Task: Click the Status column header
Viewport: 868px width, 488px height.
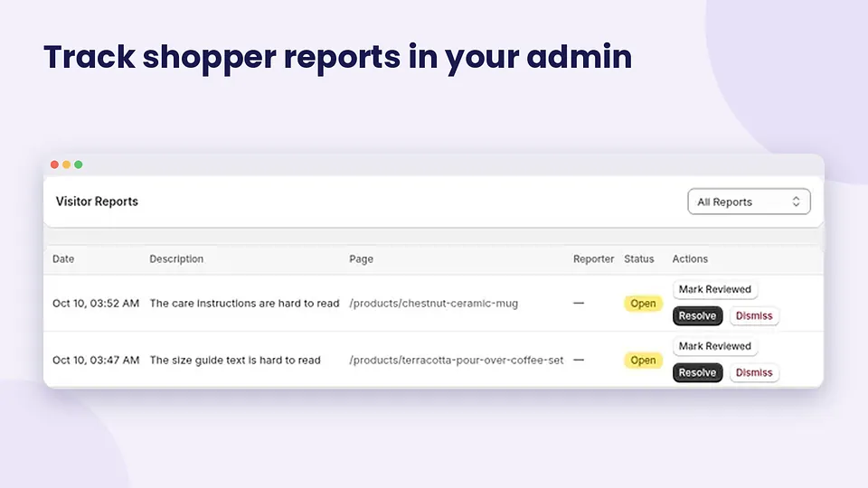Action: [639, 259]
